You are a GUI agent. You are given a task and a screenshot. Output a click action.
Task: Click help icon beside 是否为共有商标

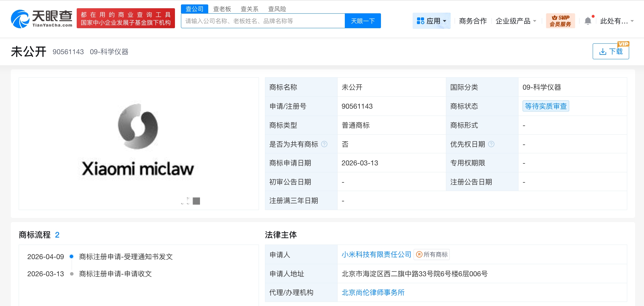coord(324,144)
